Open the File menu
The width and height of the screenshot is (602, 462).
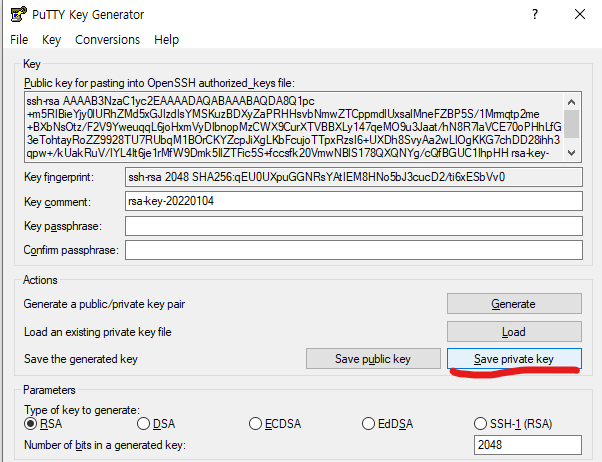tap(19, 40)
